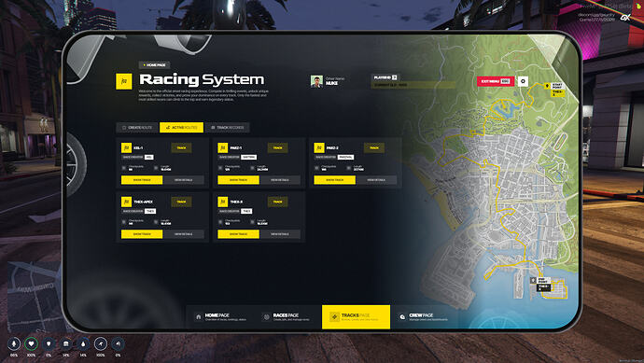Click the PARZ-2 track flag icon
The height and width of the screenshot is (363, 644).
click(x=319, y=147)
